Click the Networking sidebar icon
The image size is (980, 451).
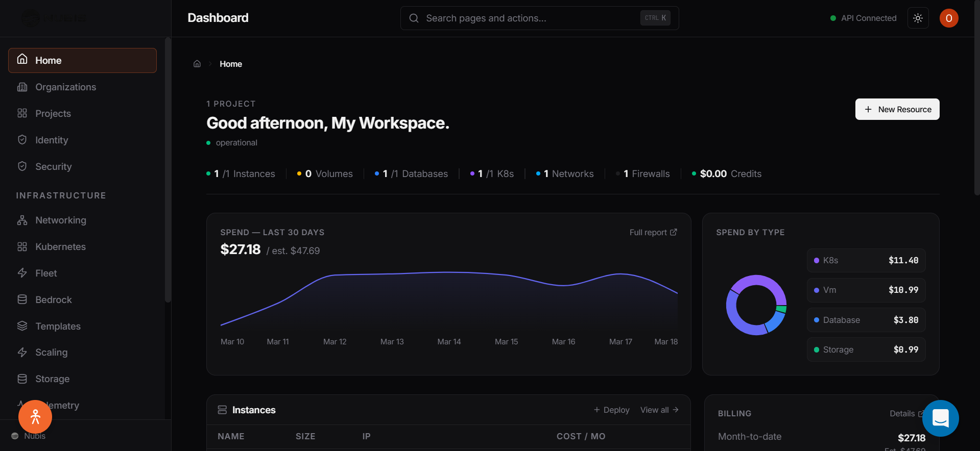pos(22,220)
